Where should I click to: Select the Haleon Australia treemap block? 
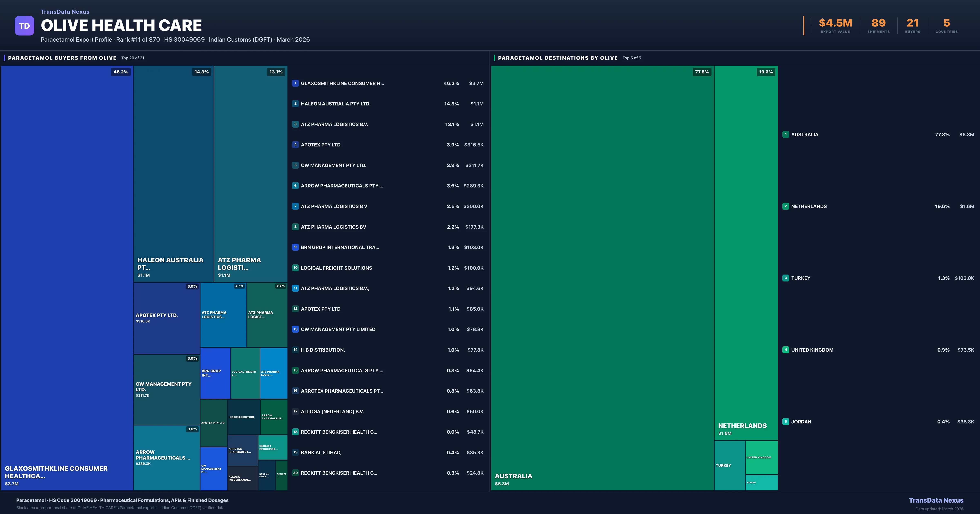(174, 173)
